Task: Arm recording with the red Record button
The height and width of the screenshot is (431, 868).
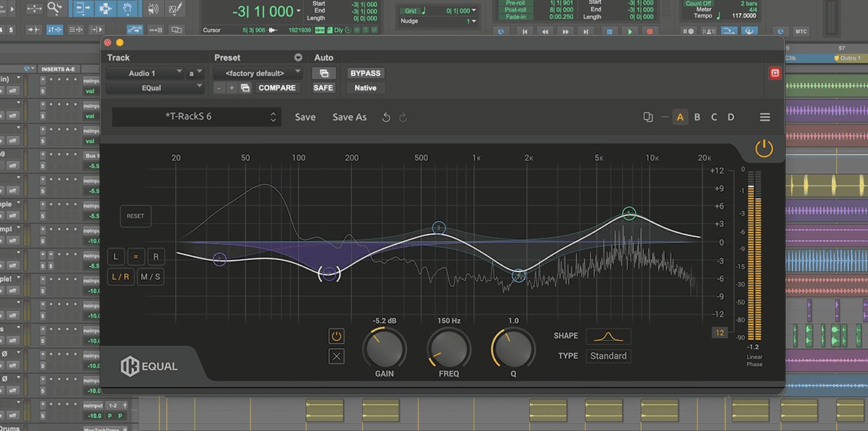Action: pos(650,31)
